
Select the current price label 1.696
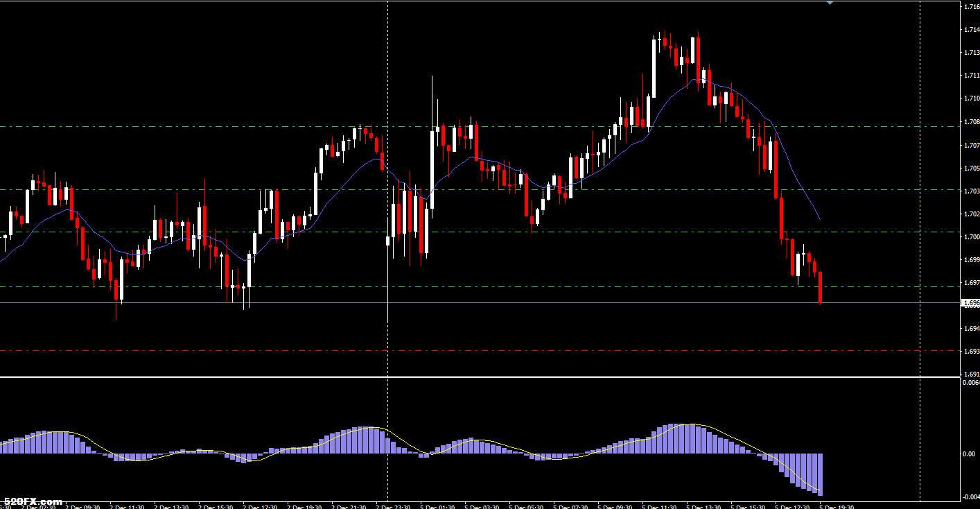[x=970, y=303]
